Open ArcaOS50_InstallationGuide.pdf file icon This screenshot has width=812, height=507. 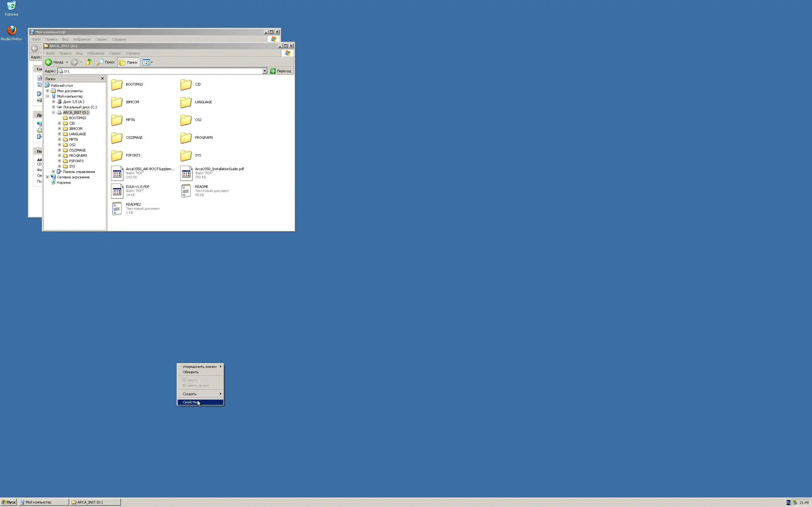coord(186,173)
